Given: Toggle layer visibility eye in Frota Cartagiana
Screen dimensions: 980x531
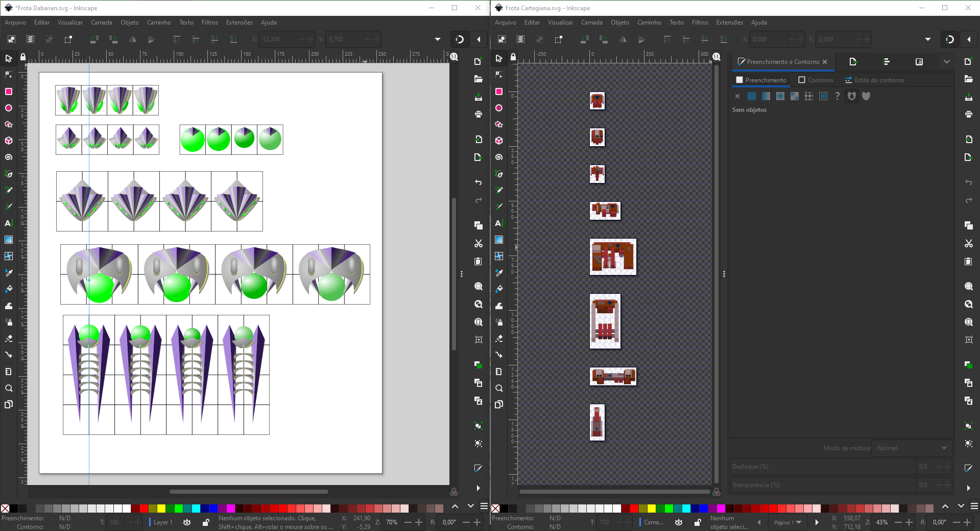Looking at the screenshot, I should click(678, 522).
